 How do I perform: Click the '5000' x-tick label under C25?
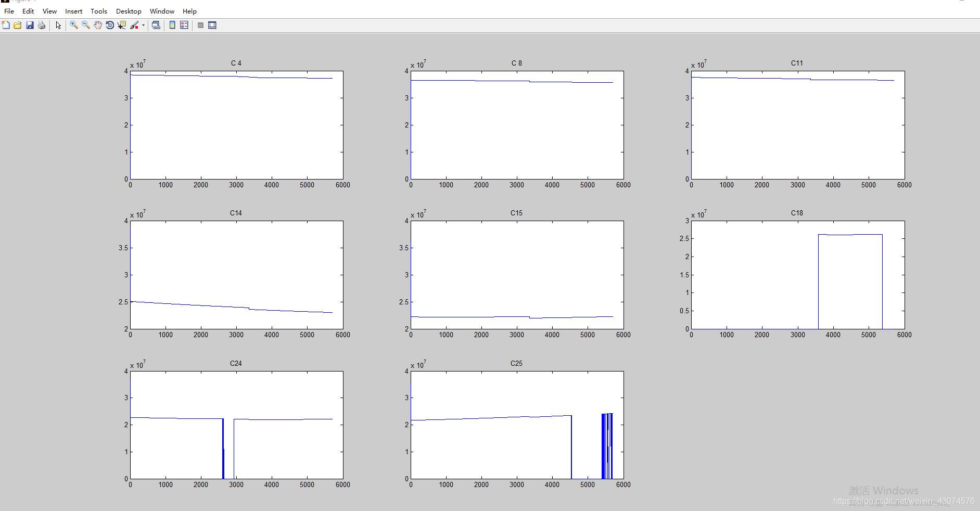point(588,484)
